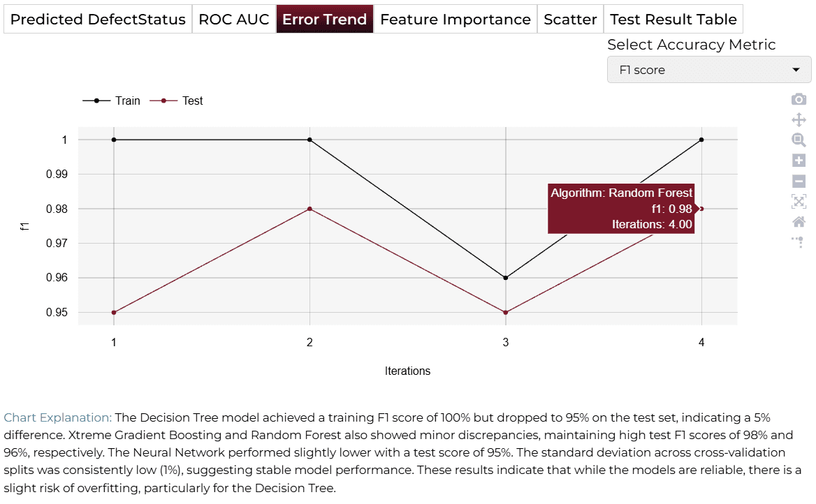Select the Pan tool icon
Image resolution: width=816 pixels, height=504 pixels.
point(799,119)
